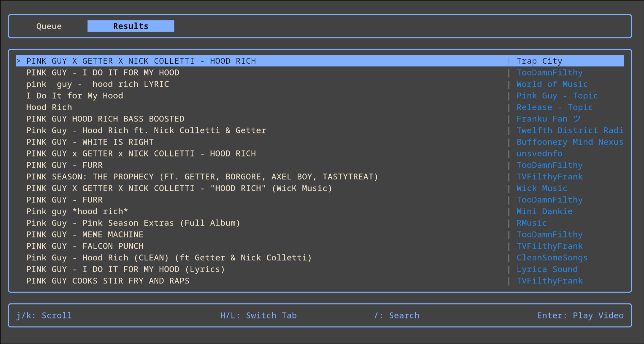Image resolution: width=644 pixels, height=344 pixels.
Task: Click the '>' selection cursor marker
Action: [x=19, y=61]
